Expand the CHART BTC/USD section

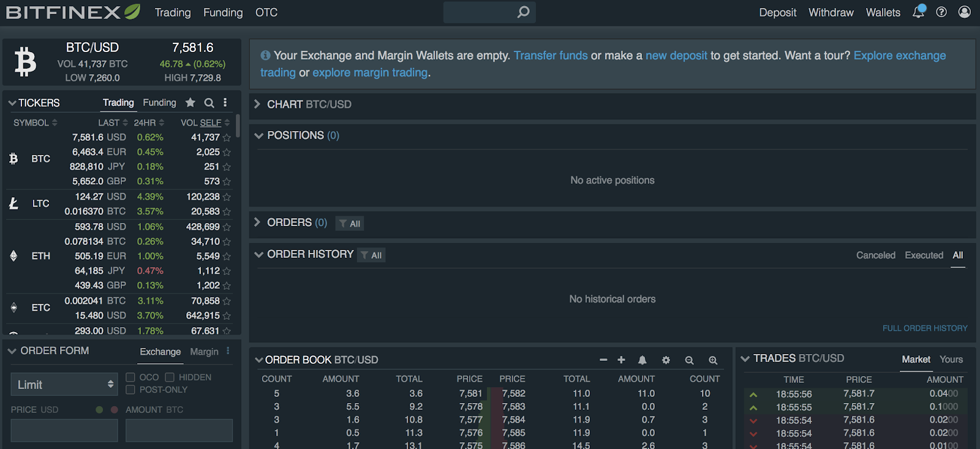pyautogui.click(x=257, y=104)
